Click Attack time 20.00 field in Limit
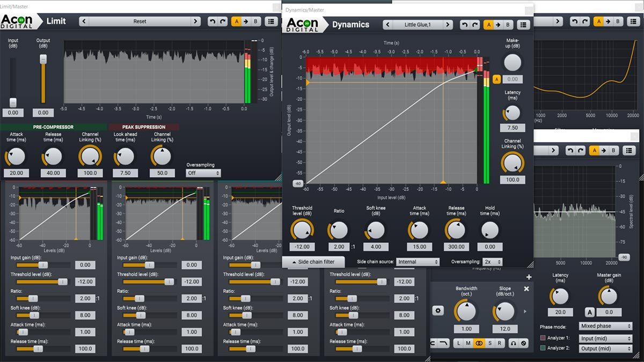This screenshot has height=362, width=644. coord(16,173)
